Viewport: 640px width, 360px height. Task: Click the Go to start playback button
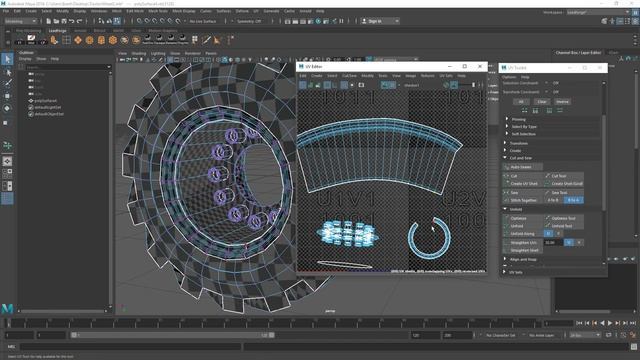(579, 323)
